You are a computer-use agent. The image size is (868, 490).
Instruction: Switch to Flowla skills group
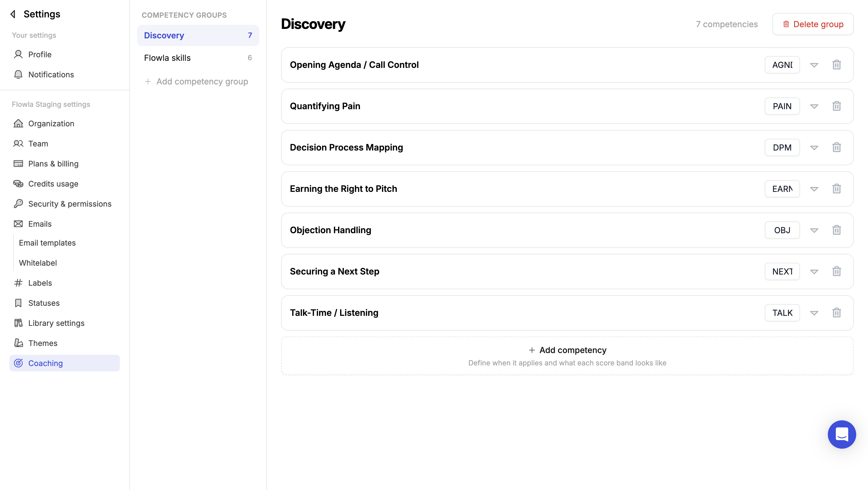tap(198, 58)
